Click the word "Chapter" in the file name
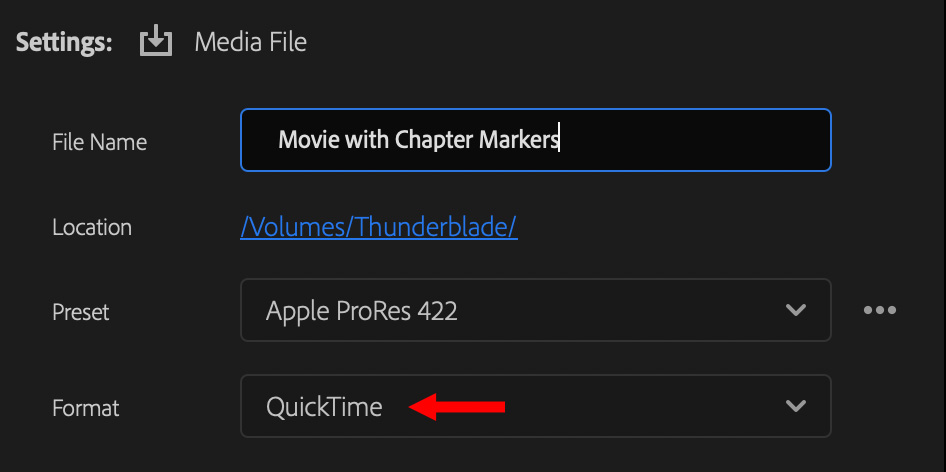 (435, 139)
